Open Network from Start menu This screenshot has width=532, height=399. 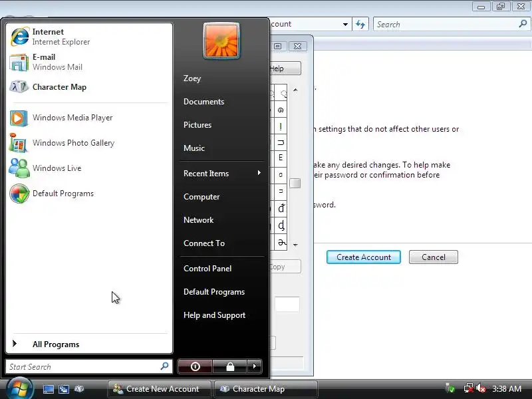pyautogui.click(x=198, y=220)
